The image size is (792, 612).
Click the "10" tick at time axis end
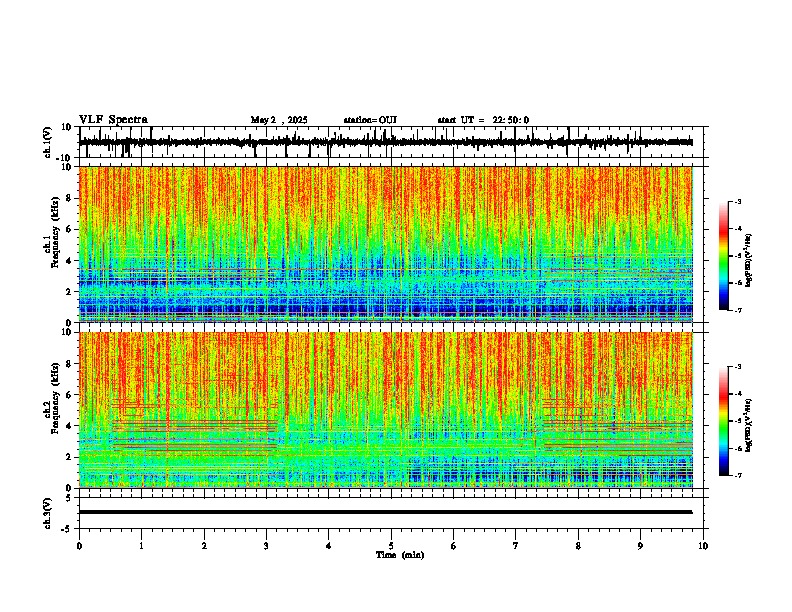[x=703, y=546]
